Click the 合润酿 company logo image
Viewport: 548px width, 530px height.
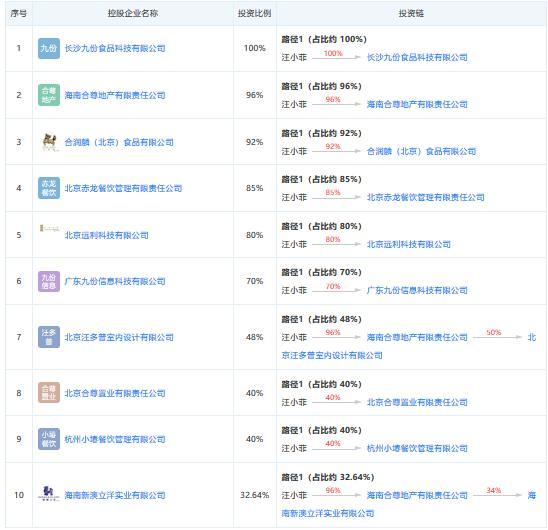tap(49, 142)
